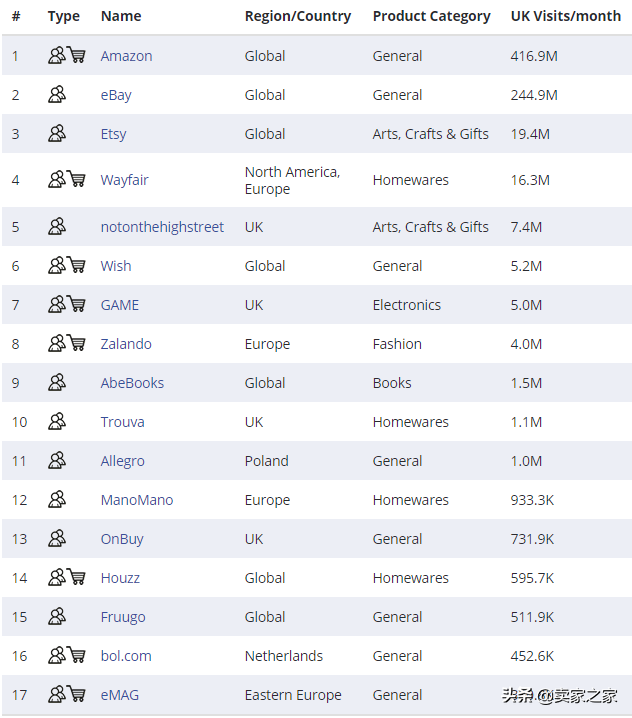Click the people icon in Allegro row

pos(57,460)
